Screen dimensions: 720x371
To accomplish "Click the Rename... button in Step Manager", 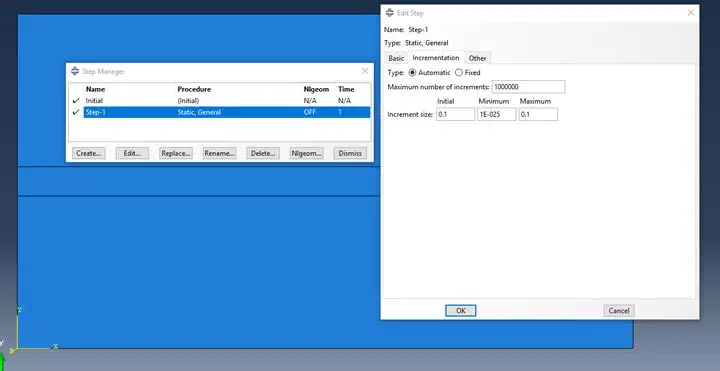I will (x=219, y=153).
